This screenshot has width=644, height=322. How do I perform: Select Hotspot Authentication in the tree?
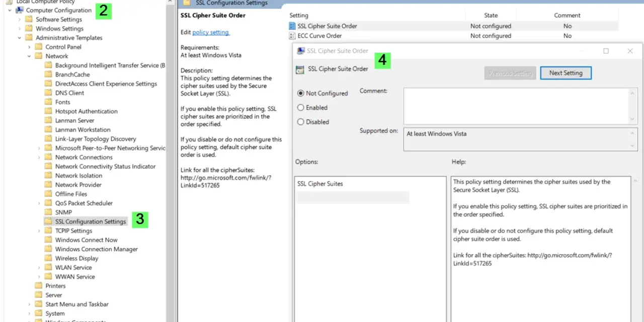click(x=86, y=111)
